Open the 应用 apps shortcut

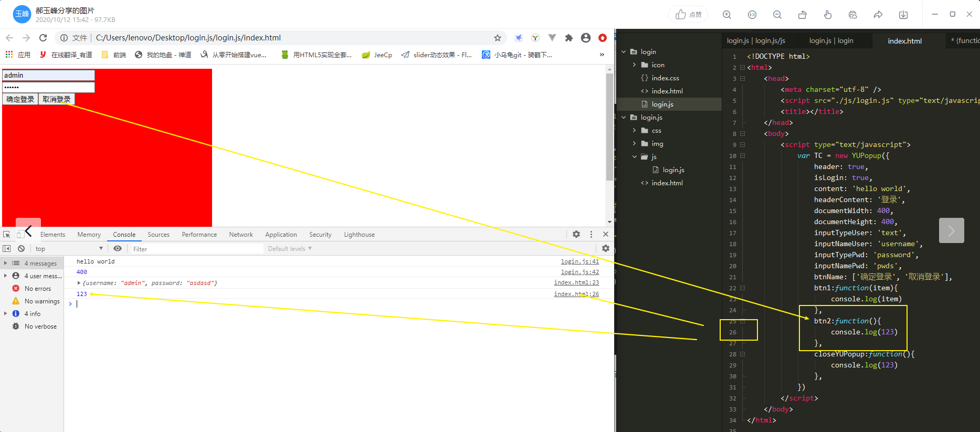(x=18, y=55)
